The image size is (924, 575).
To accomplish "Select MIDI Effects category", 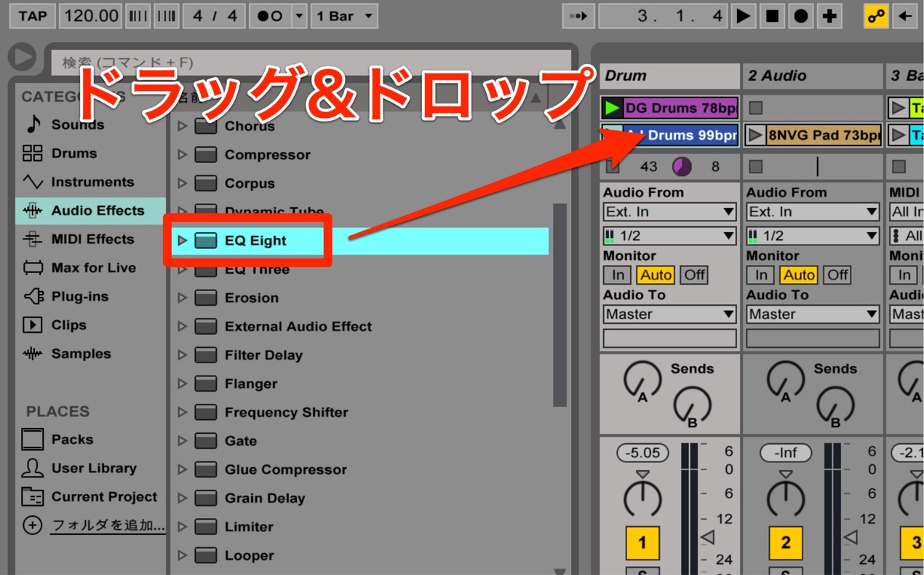I will (92, 239).
